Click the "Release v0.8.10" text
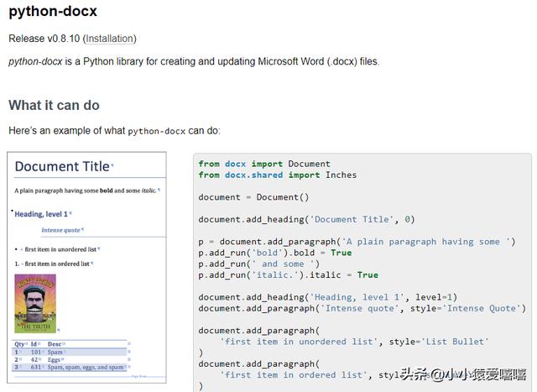This screenshot has height=392, width=537. 44,39
